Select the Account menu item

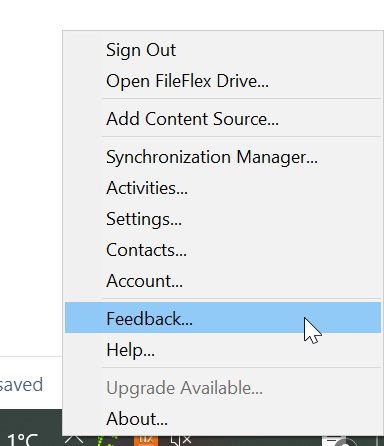click(223, 281)
